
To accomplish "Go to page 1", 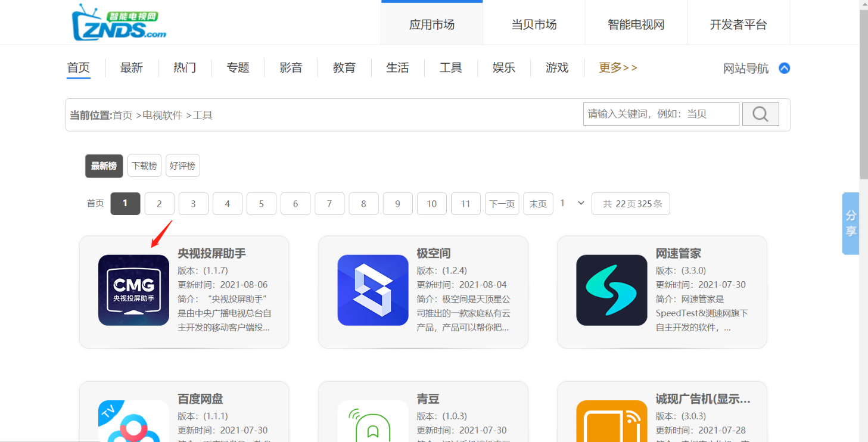I will pyautogui.click(x=125, y=204).
